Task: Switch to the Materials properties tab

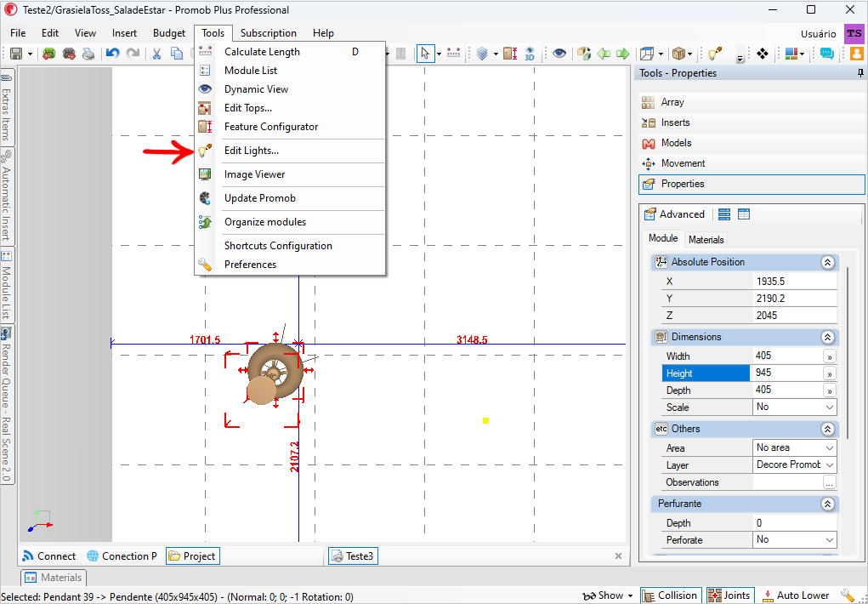Action: tap(706, 239)
